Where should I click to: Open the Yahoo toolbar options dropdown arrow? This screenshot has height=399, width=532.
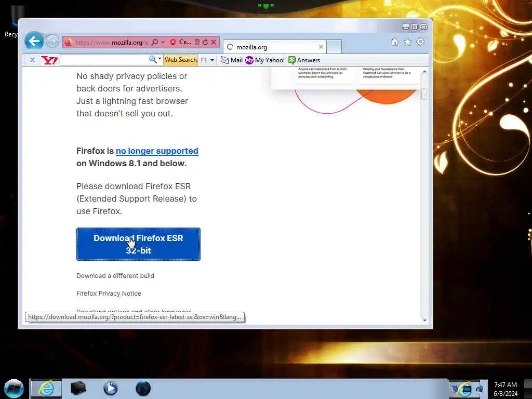point(212,60)
